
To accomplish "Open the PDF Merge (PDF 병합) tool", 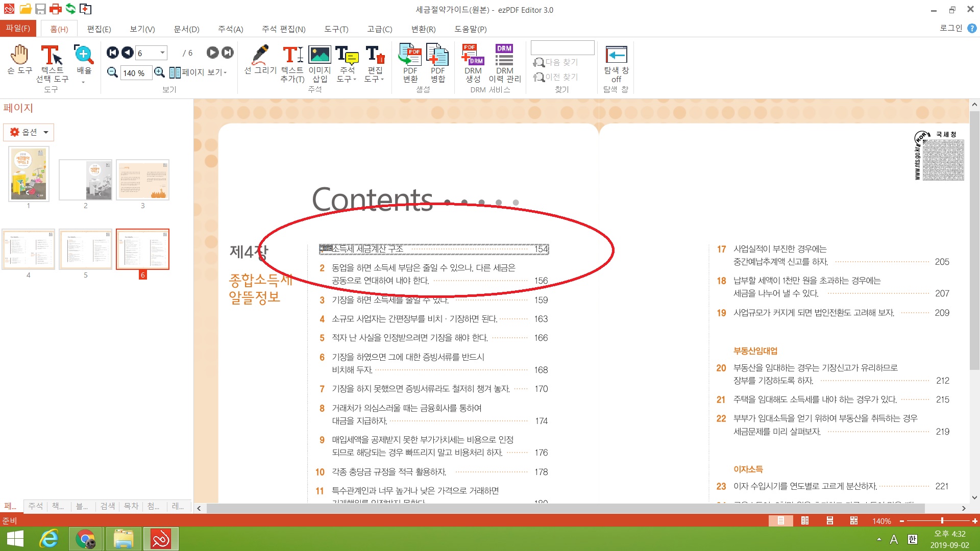I will 437,54.
